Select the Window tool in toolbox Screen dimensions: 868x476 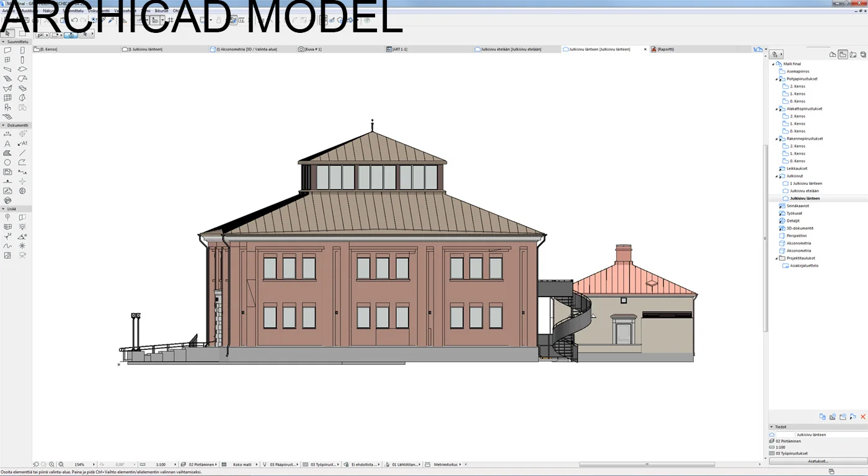(x=7, y=60)
